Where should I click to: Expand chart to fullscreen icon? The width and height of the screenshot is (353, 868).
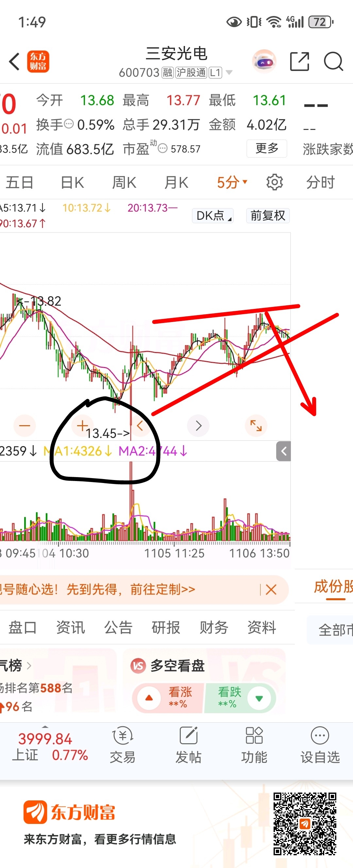pyautogui.click(x=256, y=426)
